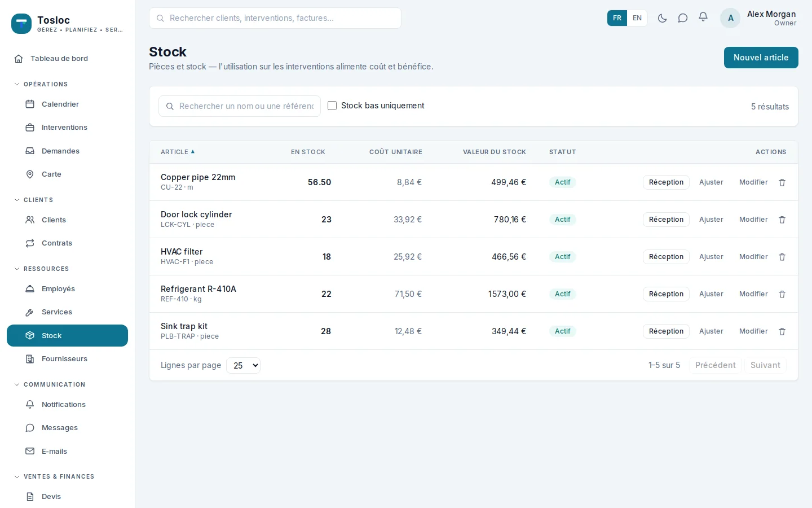Collapse the COMMUNICATION section
812x508 pixels.
(50, 384)
